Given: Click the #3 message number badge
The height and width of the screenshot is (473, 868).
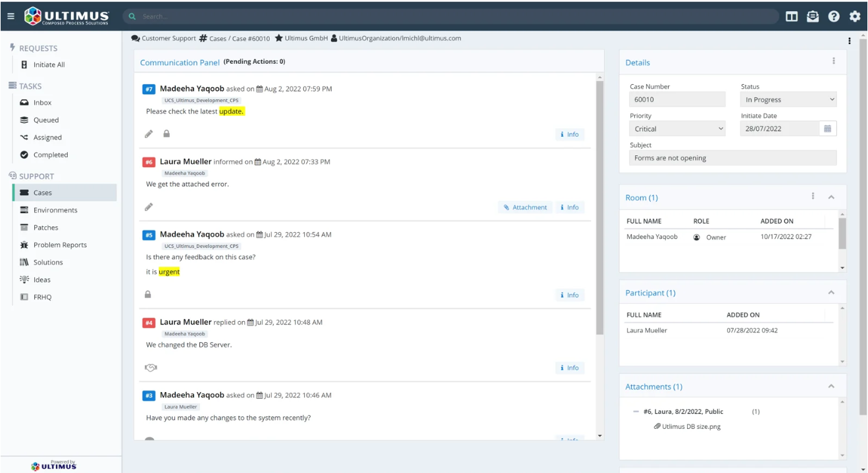Looking at the screenshot, I should (x=149, y=395).
